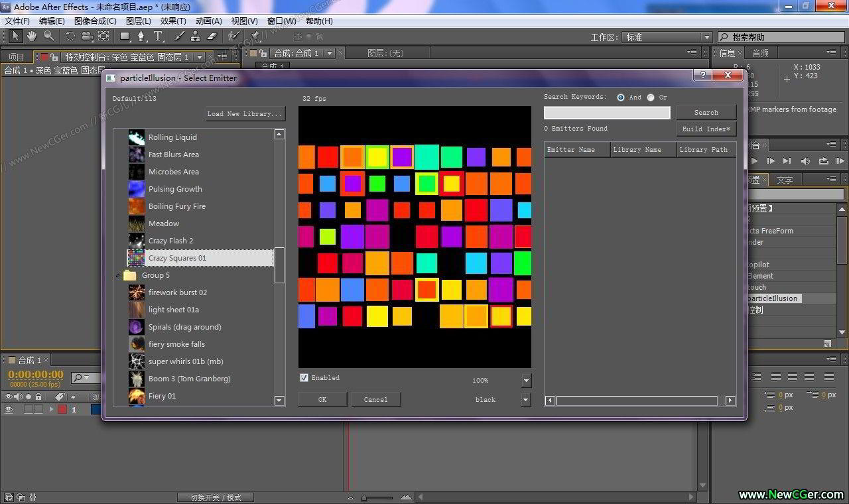Click the preview loop option icon
The height and width of the screenshot is (504, 849).
[x=824, y=160]
